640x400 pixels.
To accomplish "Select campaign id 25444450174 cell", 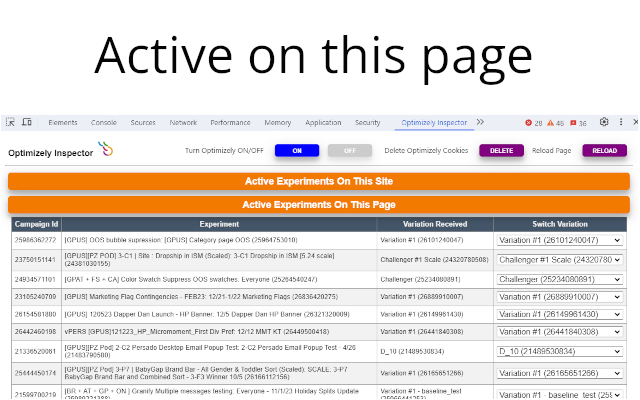I will (x=36, y=373).
